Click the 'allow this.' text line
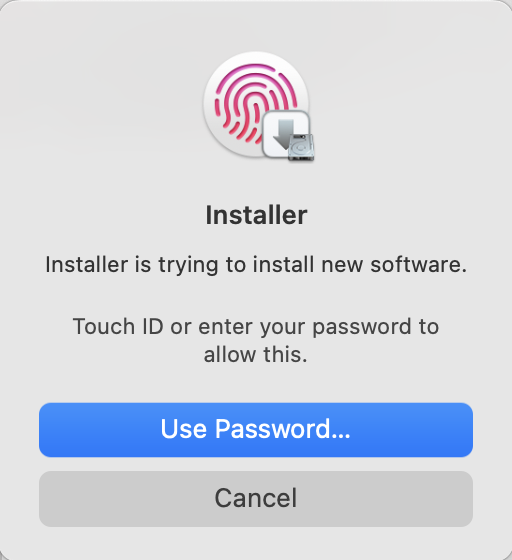The height and width of the screenshot is (560, 512). (x=256, y=355)
